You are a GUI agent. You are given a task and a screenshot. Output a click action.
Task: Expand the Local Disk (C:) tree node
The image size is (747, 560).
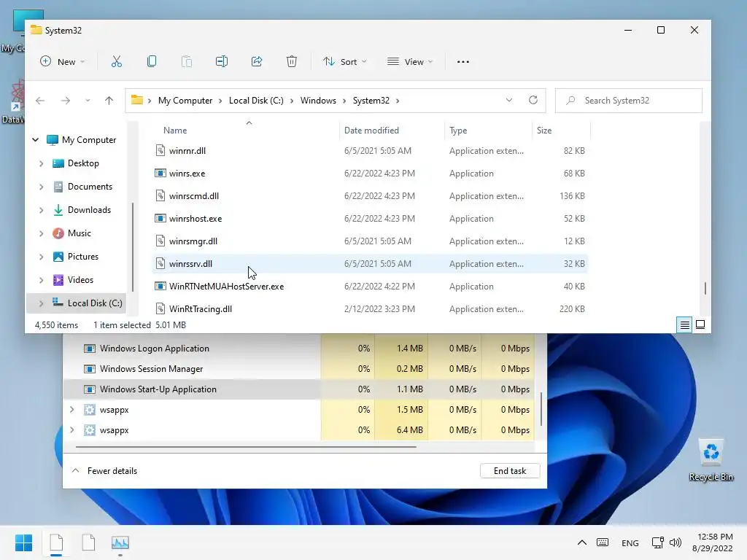[x=42, y=303]
